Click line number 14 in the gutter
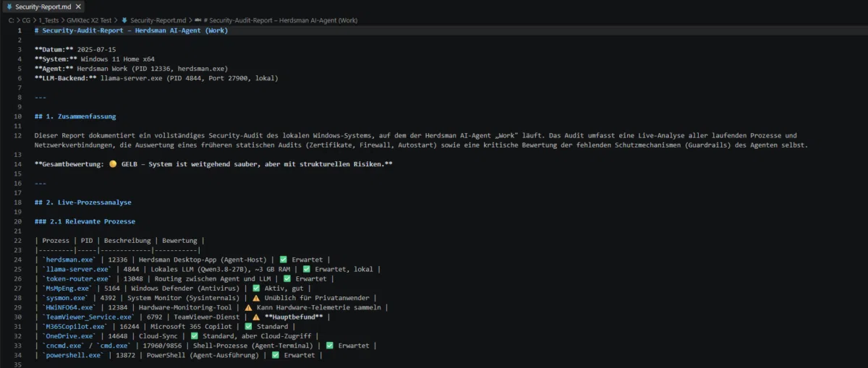This screenshot has width=868, height=368. point(19,164)
